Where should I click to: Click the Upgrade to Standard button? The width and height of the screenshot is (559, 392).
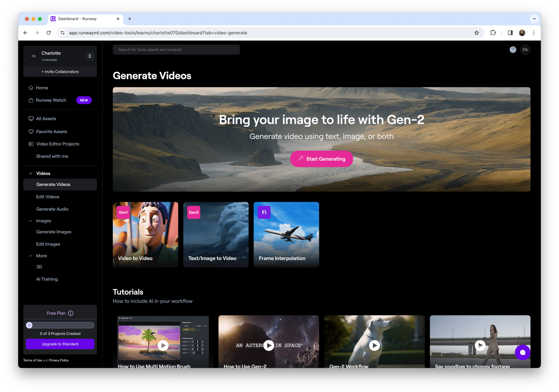pos(60,344)
